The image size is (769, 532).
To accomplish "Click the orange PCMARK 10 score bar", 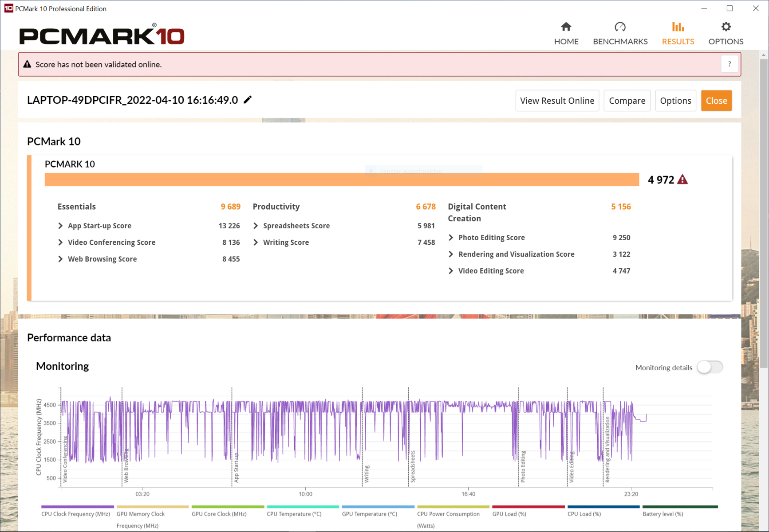I will click(342, 180).
